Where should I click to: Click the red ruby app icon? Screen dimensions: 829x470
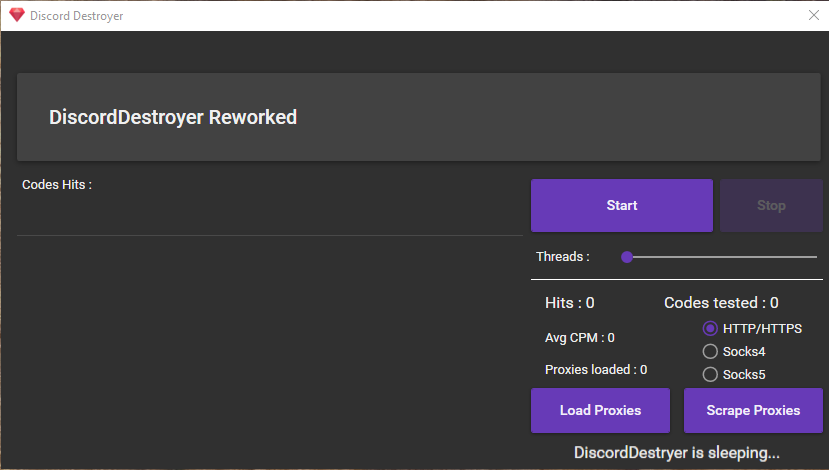(x=16, y=15)
